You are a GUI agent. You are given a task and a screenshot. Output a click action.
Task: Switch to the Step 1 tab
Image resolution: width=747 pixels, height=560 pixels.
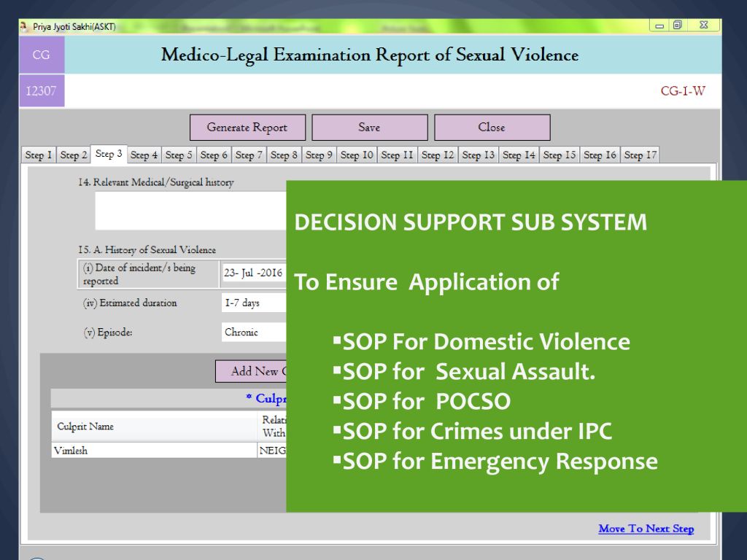click(x=39, y=155)
